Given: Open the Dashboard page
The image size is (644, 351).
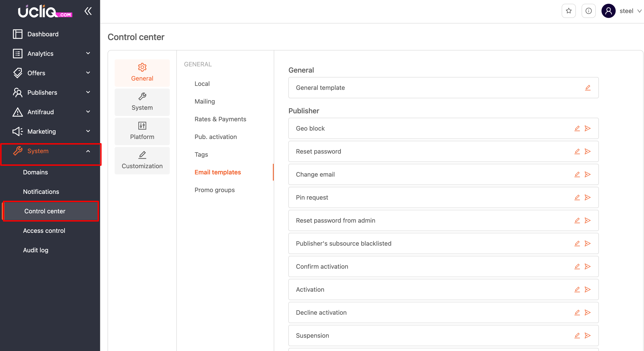Looking at the screenshot, I should click(43, 34).
